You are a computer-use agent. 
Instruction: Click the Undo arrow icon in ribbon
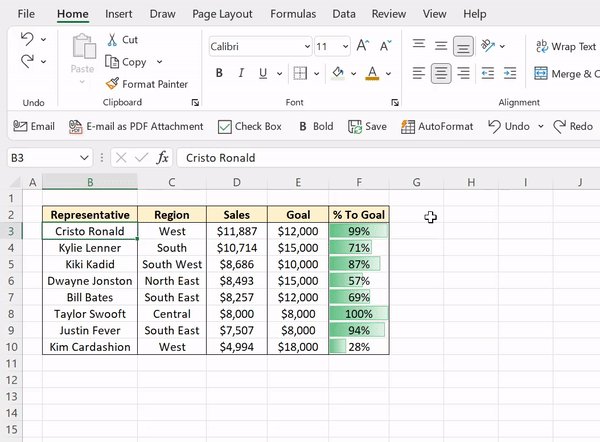(x=27, y=39)
